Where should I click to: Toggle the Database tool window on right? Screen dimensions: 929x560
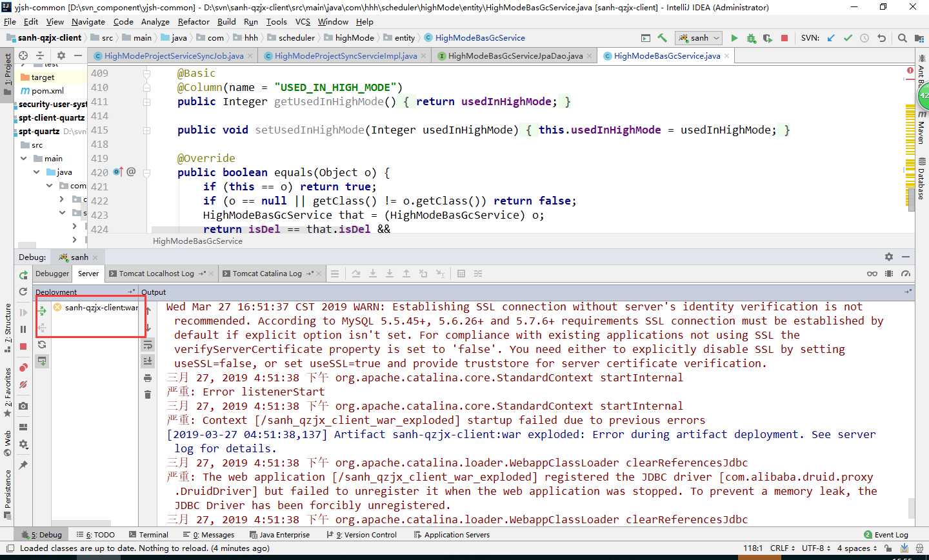tap(922, 179)
